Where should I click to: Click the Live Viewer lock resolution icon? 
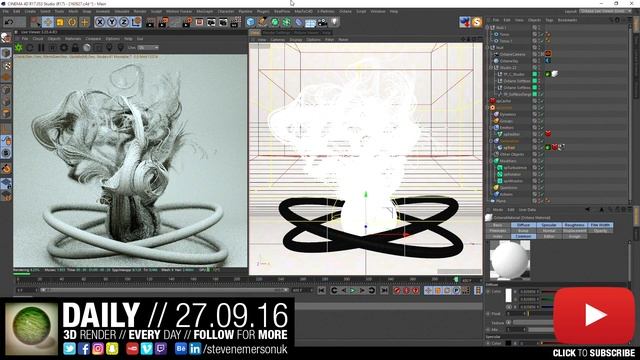tap(75, 48)
